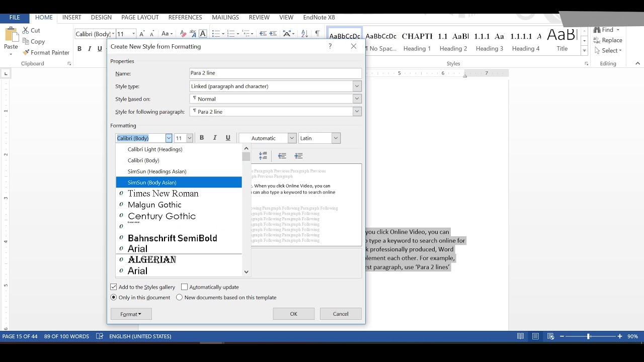Click the Decrease Indent icon in ribbon
This screenshot has width=644, height=362.
click(263, 34)
